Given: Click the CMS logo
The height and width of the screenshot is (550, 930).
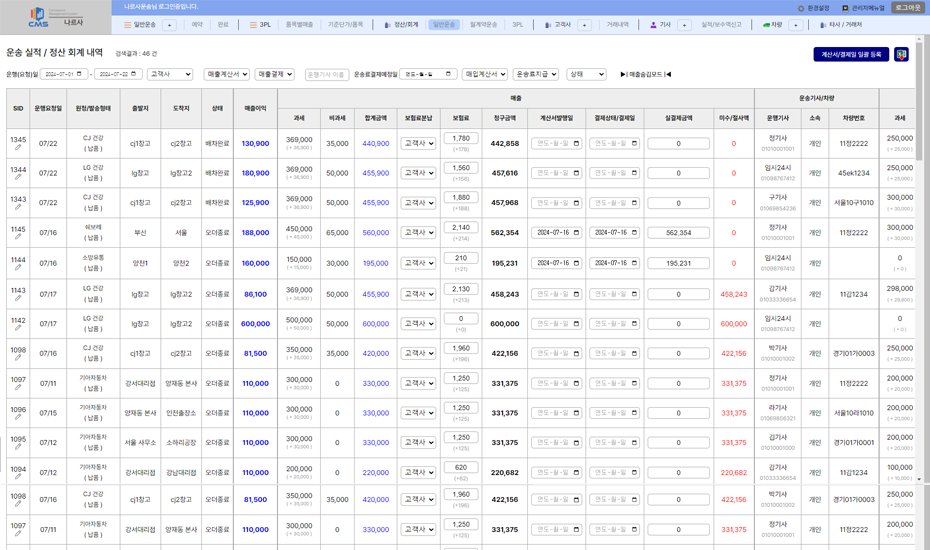Looking at the screenshot, I should pos(39,17).
